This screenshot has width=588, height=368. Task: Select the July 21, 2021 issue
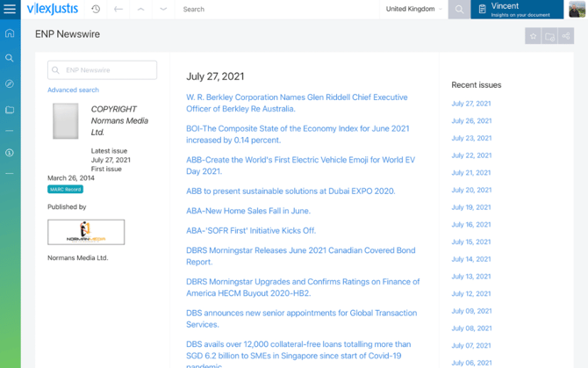point(471,173)
